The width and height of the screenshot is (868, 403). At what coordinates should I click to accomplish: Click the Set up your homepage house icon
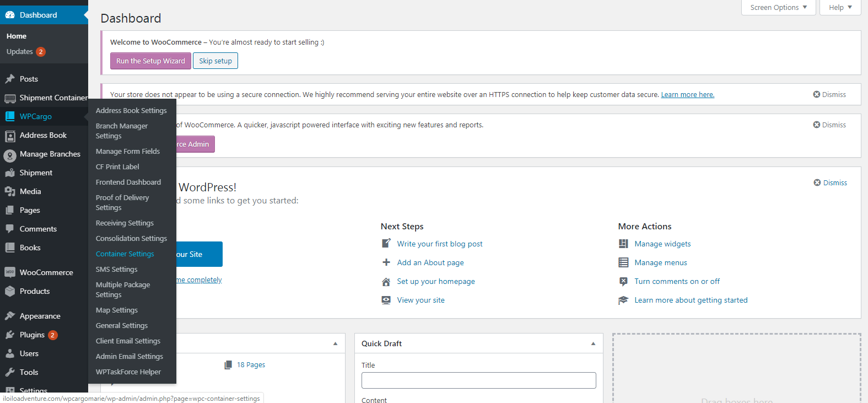click(386, 282)
